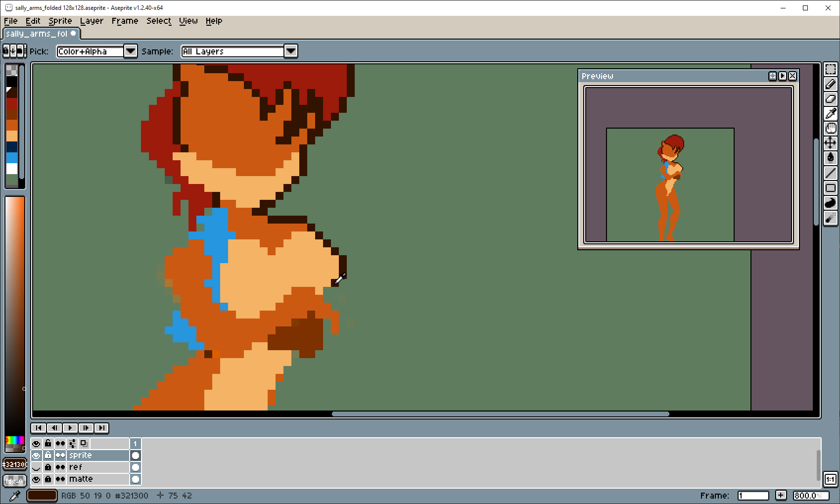Toggle onion skin in the timeline header
The height and width of the screenshot is (504, 840).
coord(60,443)
